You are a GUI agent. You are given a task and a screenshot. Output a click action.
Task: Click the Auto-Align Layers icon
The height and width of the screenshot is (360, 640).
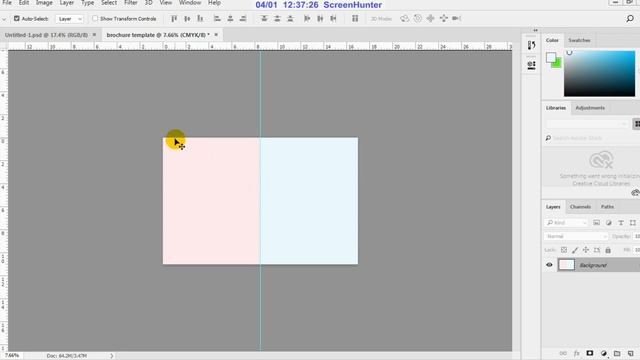click(355, 18)
